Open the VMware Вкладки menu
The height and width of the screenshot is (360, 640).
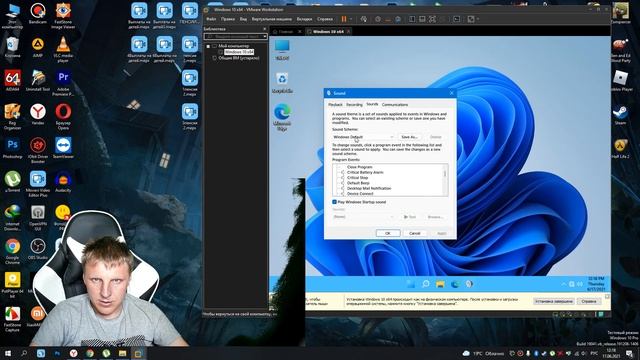[x=304, y=19]
